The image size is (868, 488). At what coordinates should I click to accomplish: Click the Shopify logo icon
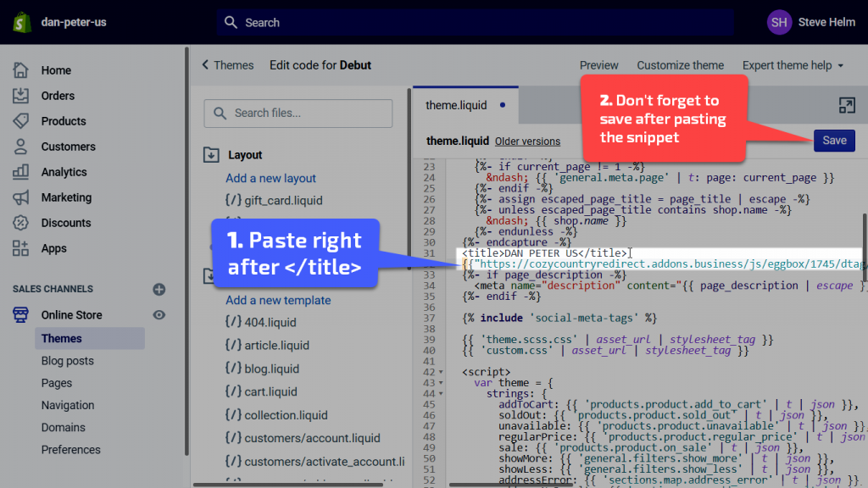pos(21,23)
